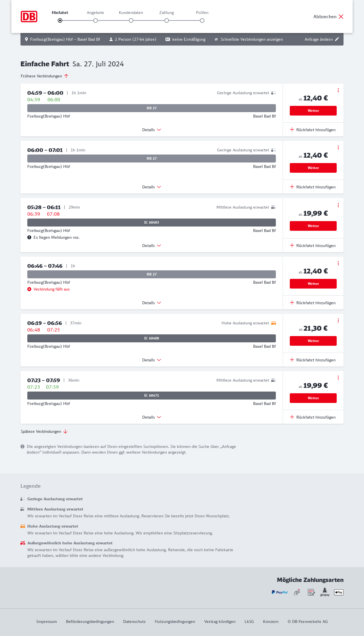Screen dimensions: 364x636
Task: Click the PayPal payment icon
Action: [280, 592]
